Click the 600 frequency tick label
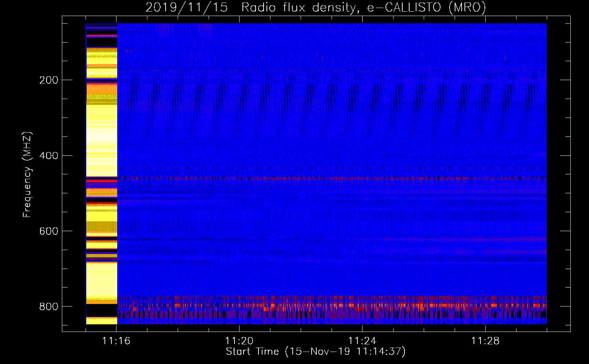Image resolution: width=589 pixels, height=364 pixels. coord(49,232)
